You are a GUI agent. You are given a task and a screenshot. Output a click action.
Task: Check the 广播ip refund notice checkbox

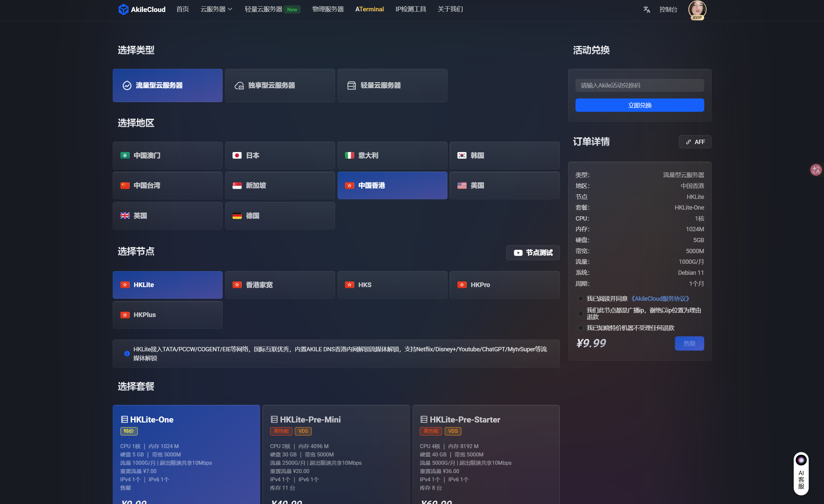[580, 314]
